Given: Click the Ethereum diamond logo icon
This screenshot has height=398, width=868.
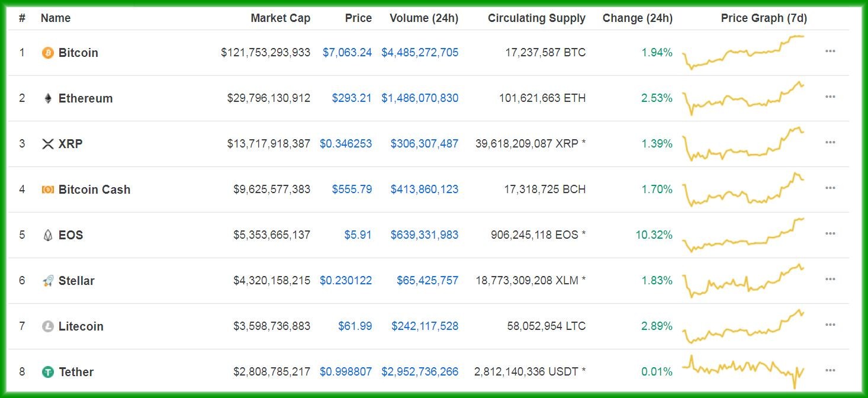Looking at the screenshot, I should coord(48,98).
